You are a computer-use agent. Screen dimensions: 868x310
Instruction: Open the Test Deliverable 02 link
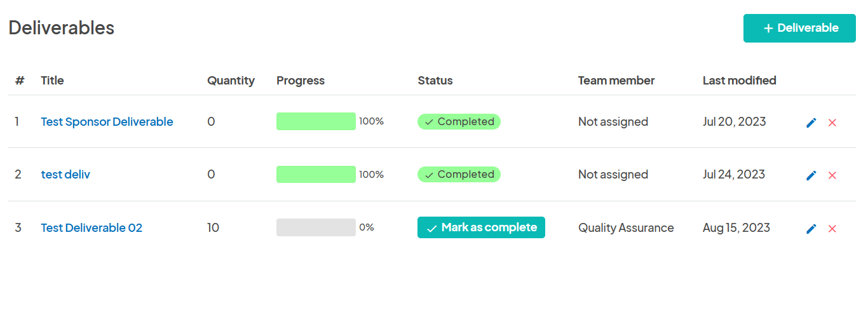point(92,227)
